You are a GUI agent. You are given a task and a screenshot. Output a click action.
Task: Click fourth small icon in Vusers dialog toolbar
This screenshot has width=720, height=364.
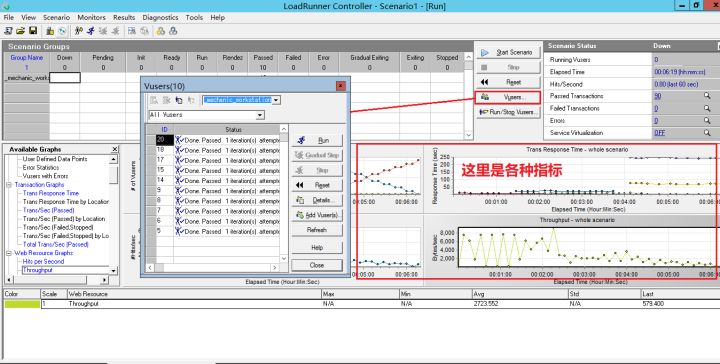click(x=191, y=100)
